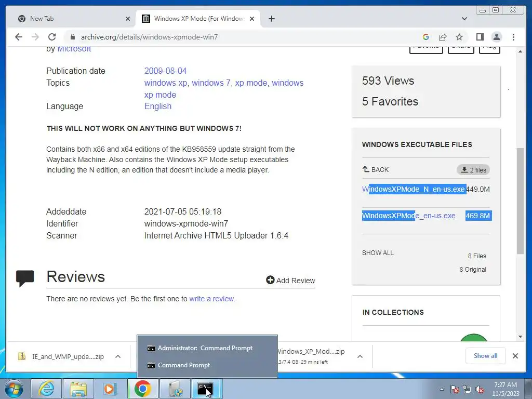532x399 pixels.
Task: Download all with 2 files button
Action: pos(473,170)
